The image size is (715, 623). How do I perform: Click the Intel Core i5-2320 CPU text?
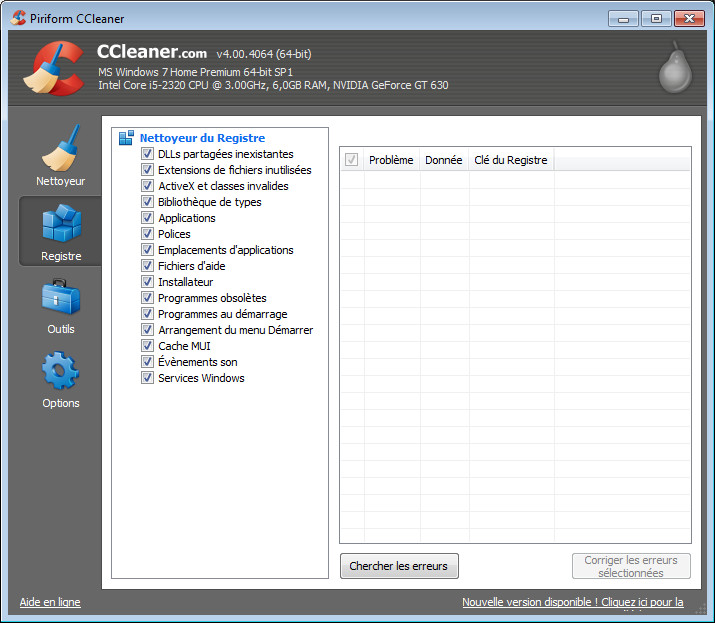[273, 85]
